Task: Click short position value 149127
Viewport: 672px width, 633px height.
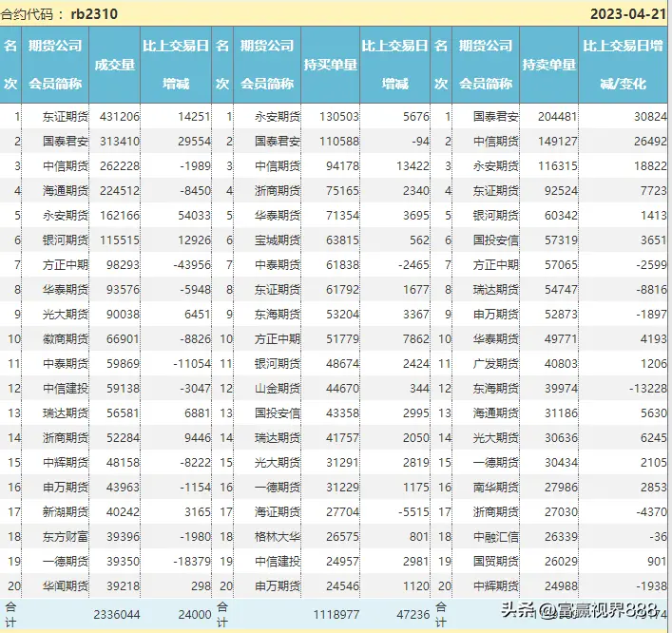Action: [558, 142]
